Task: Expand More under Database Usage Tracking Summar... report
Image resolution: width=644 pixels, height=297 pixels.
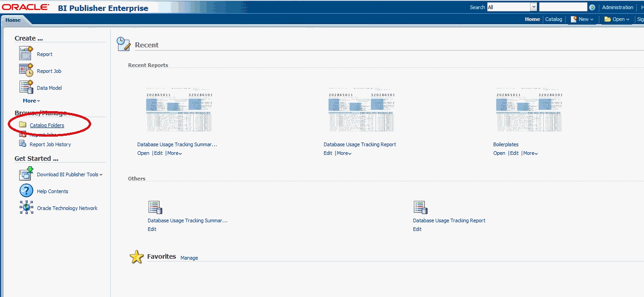Action: (175, 153)
